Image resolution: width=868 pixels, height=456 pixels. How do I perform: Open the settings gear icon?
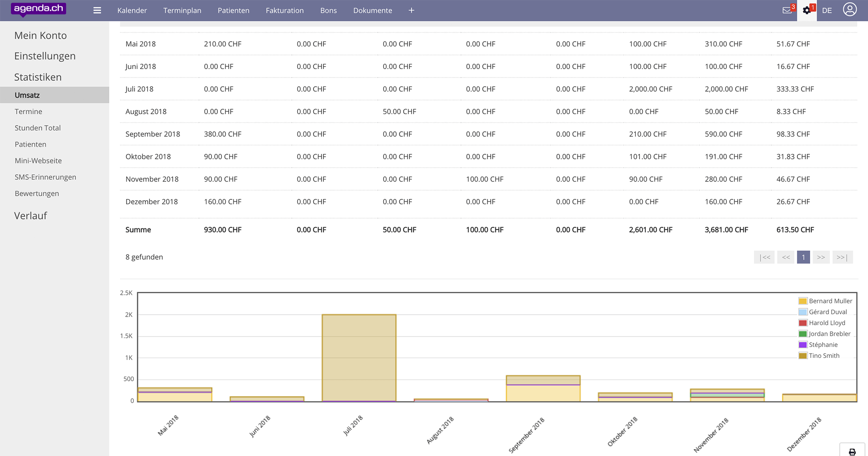[807, 10]
